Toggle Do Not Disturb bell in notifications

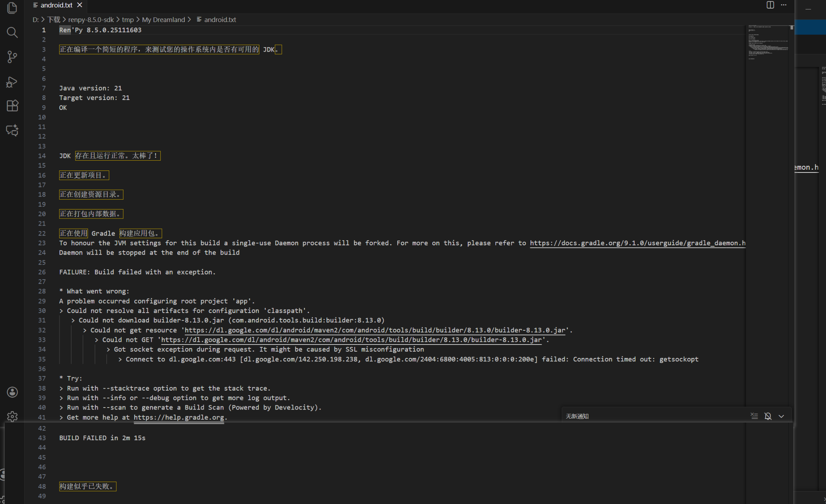pos(768,416)
